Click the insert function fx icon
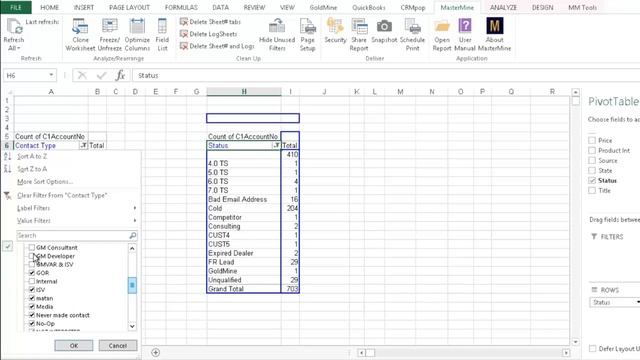This screenshot has width=640, height=360. pos(120,76)
